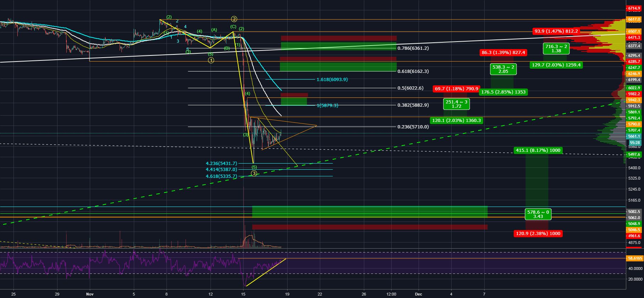Select the circled wave 1 Elliott label

(211, 60)
